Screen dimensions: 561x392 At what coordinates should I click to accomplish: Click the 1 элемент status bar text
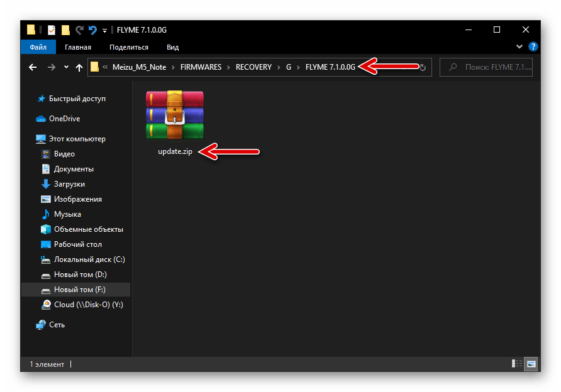point(47,364)
